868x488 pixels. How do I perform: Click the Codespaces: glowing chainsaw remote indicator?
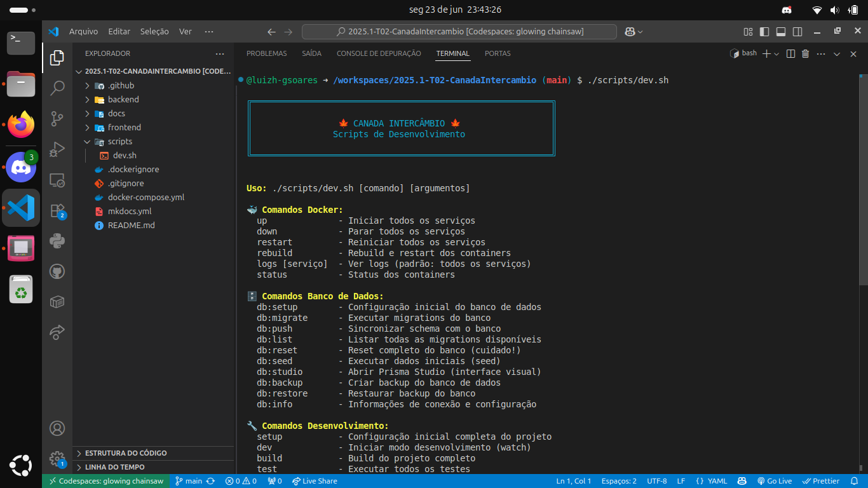106,481
